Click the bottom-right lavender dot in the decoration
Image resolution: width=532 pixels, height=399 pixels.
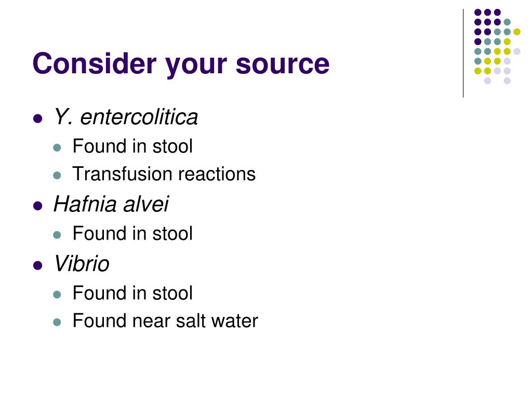(507, 81)
